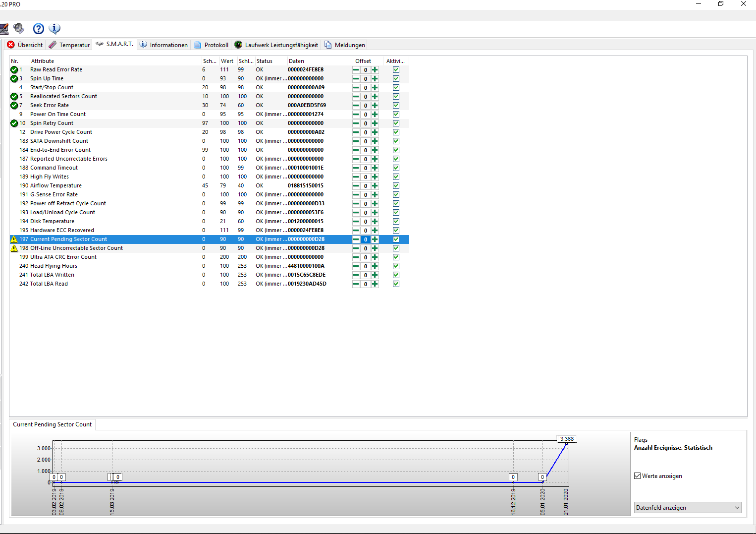This screenshot has height=534, width=756.
Task: Decrease offset for Seek Error Rate
Action: point(356,106)
